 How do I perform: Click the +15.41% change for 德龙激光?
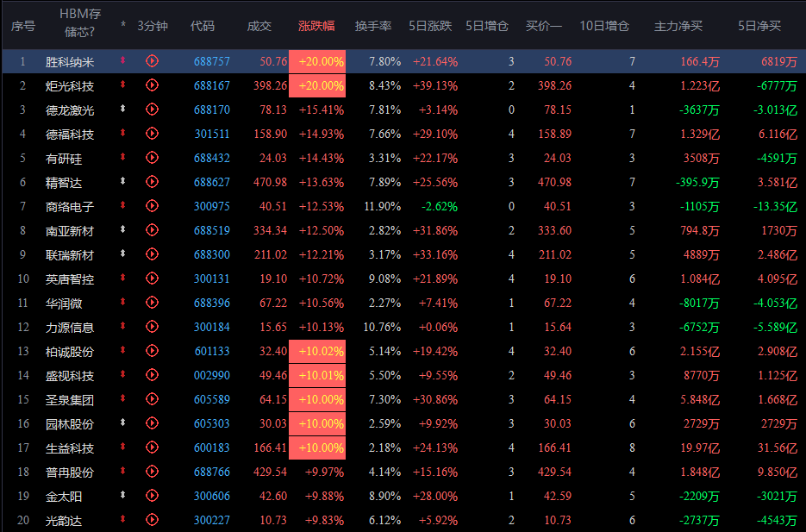click(322, 110)
